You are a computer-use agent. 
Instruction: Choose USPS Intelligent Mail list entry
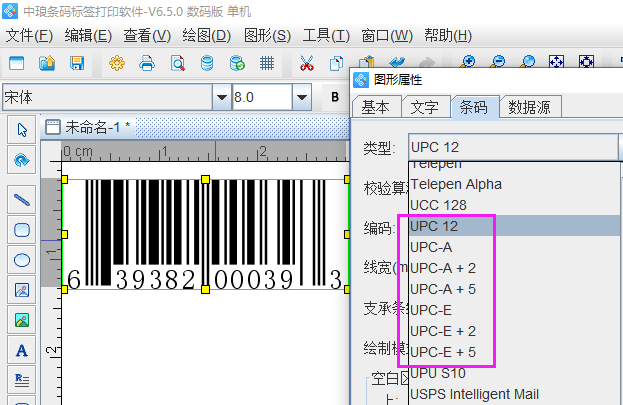pyautogui.click(x=514, y=394)
